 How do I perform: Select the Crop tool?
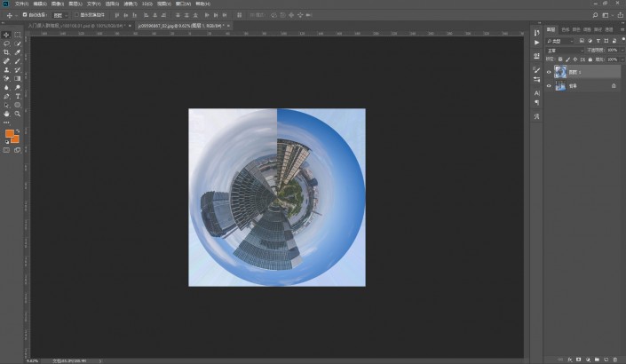coord(6,52)
